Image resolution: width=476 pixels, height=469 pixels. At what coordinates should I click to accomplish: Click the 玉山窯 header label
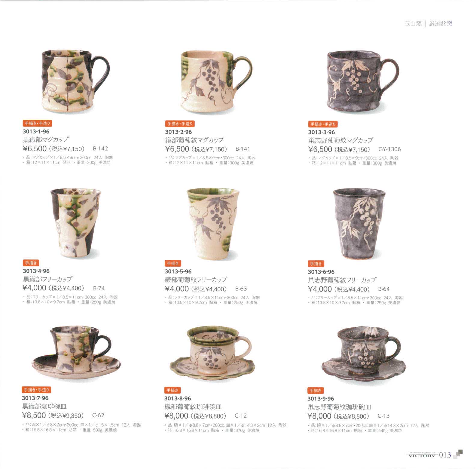pyautogui.click(x=413, y=24)
